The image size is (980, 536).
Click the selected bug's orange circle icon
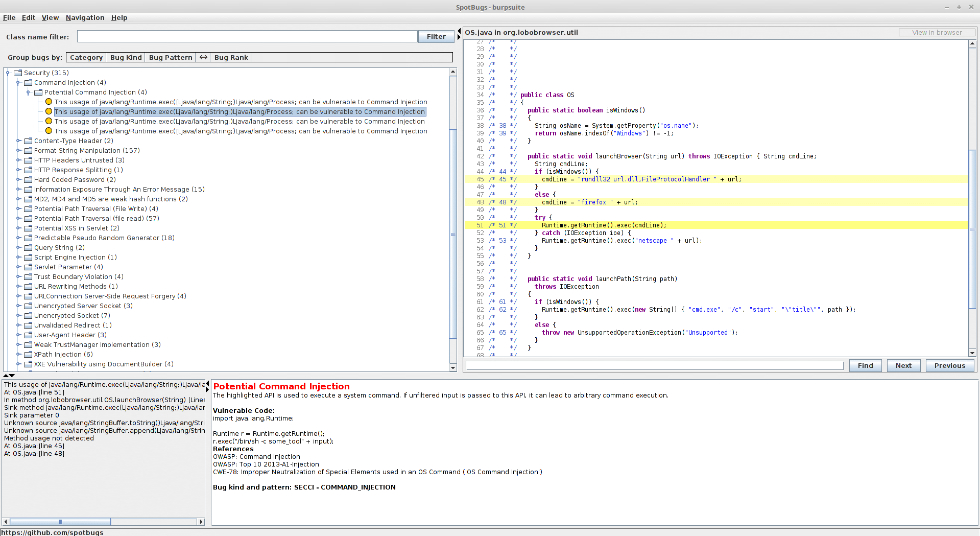click(49, 111)
